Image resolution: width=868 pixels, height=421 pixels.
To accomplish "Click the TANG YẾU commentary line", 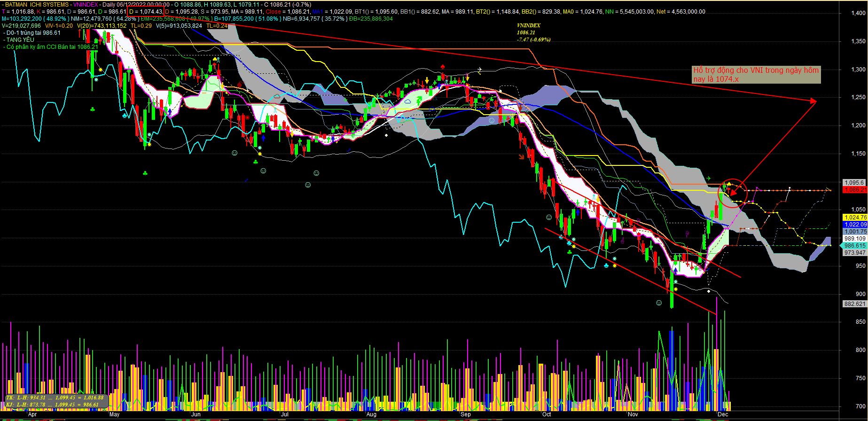I will pyautogui.click(x=20, y=40).
